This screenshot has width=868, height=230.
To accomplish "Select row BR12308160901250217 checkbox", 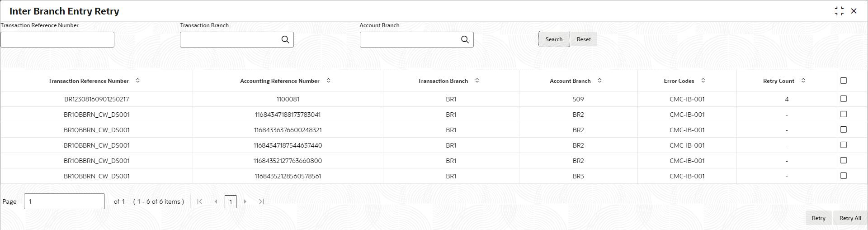I will coord(843,99).
